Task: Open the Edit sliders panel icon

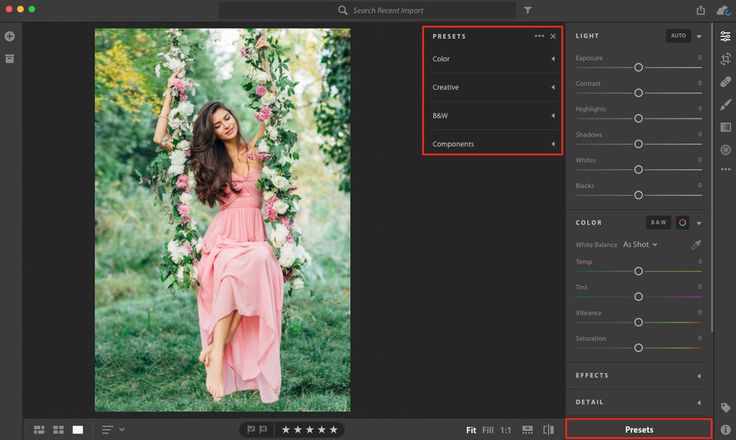Action: pyautogui.click(x=725, y=36)
